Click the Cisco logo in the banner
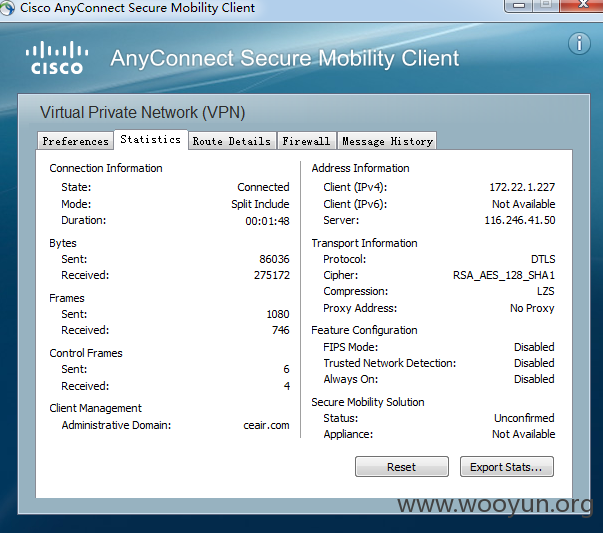This screenshot has height=533, width=603. coord(57,58)
